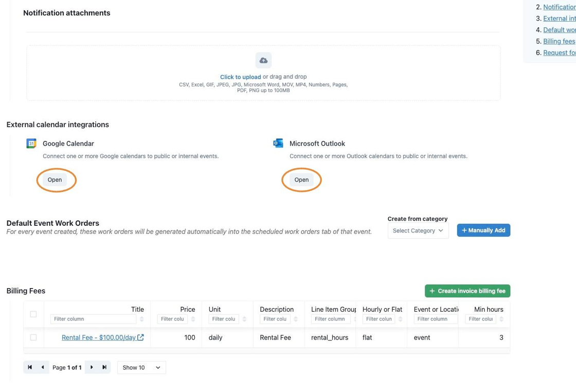This screenshot has width=576, height=392.
Task: Check the Rental Fee row checkbox
Action: [x=33, y=337]
